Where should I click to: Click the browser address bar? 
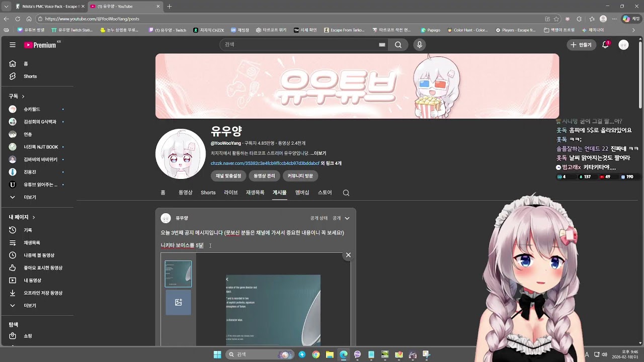click(x=289, y=19)
